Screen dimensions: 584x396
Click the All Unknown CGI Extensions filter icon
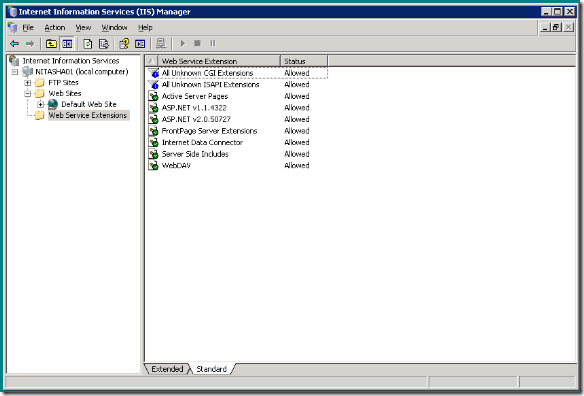point(153,73)
